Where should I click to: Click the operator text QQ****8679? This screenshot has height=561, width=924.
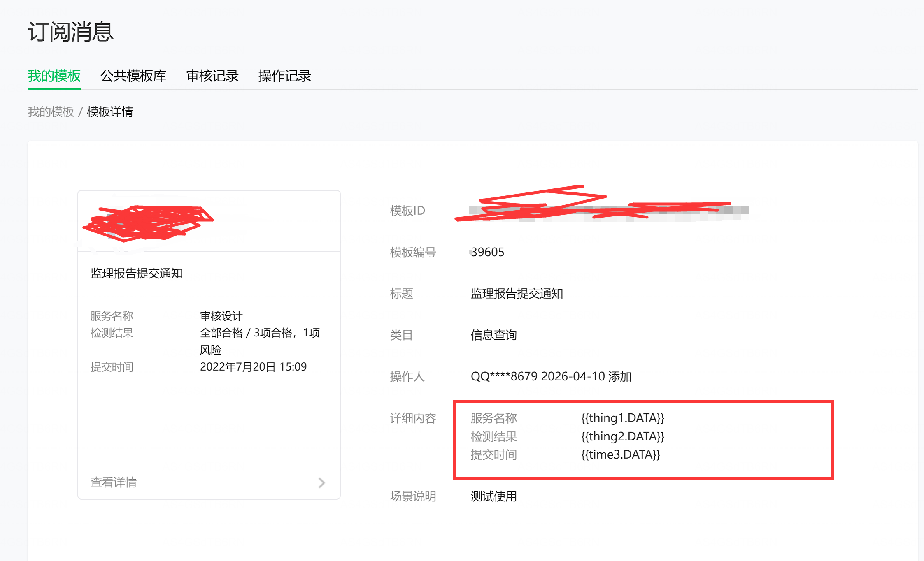[x=504, y=376]
